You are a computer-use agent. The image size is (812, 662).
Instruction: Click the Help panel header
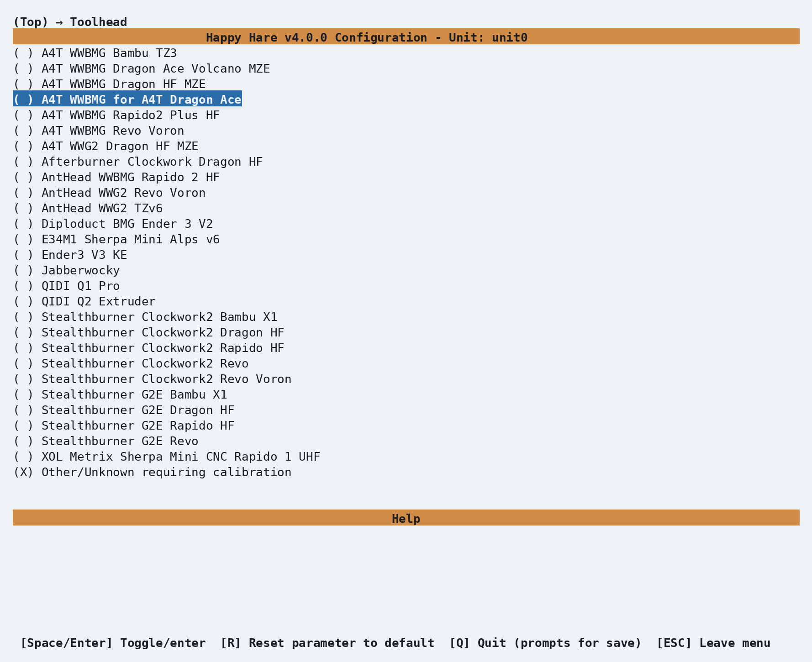(x=406, y=518)
